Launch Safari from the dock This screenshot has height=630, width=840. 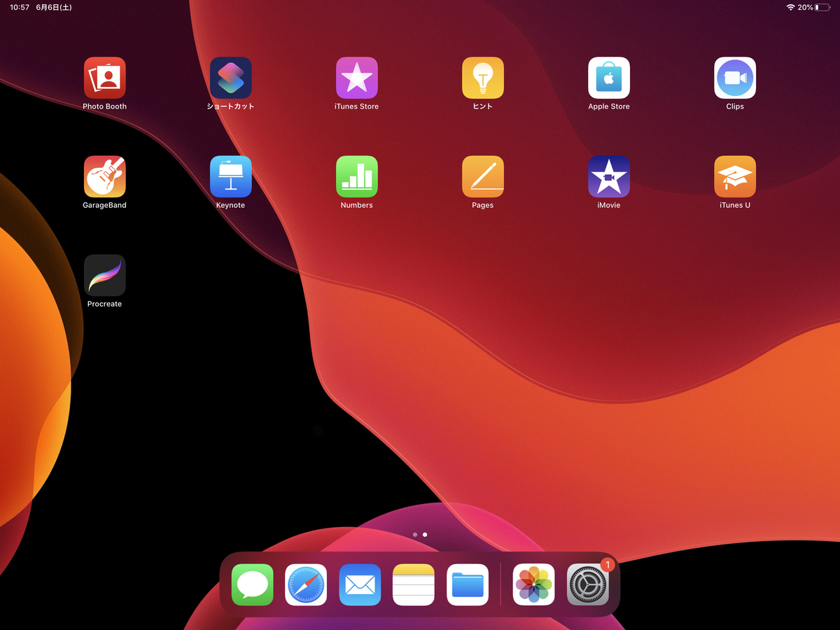click(x=306, y=584)
